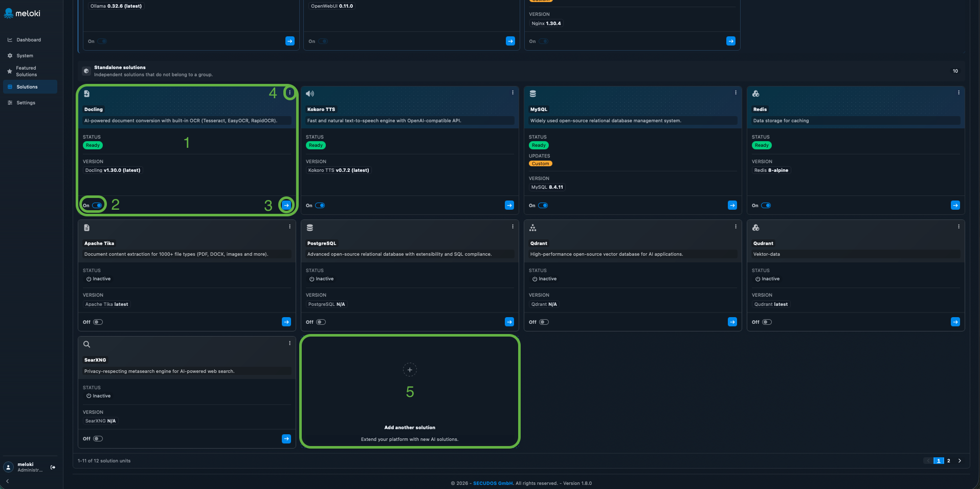Enable the Qdrant vector database toggle
This screenshot has height=489, width=980.
click(544, 322)
